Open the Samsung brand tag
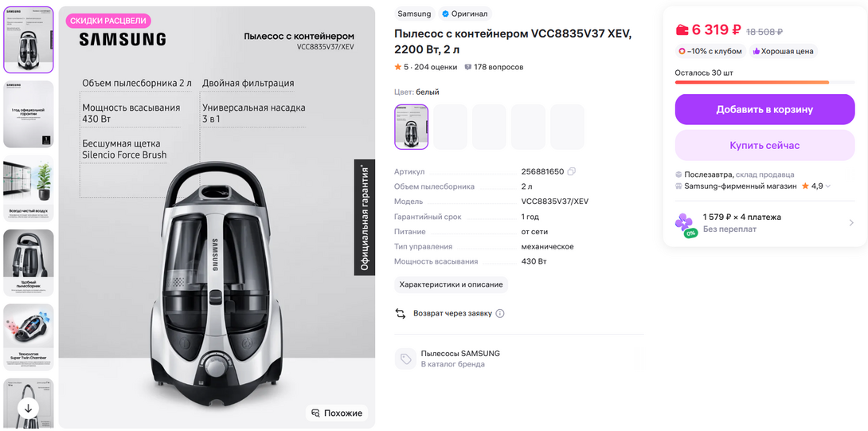 [415, 14]
